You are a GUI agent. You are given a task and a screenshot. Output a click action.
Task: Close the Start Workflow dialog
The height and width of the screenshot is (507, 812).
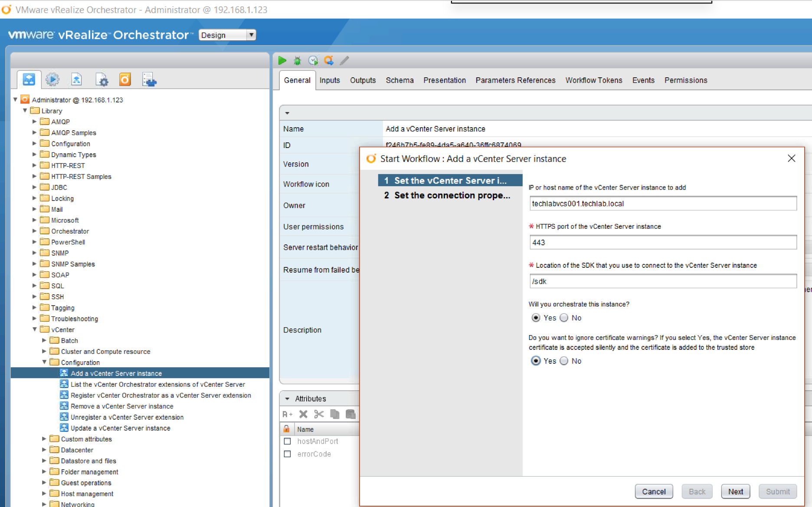point(791,158)
